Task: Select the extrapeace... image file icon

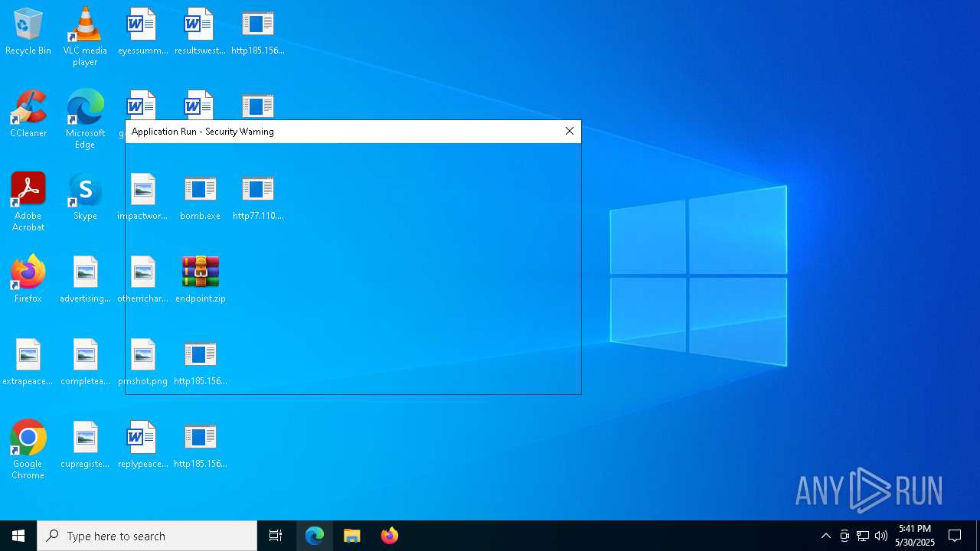Action: [x=28, y=363]
